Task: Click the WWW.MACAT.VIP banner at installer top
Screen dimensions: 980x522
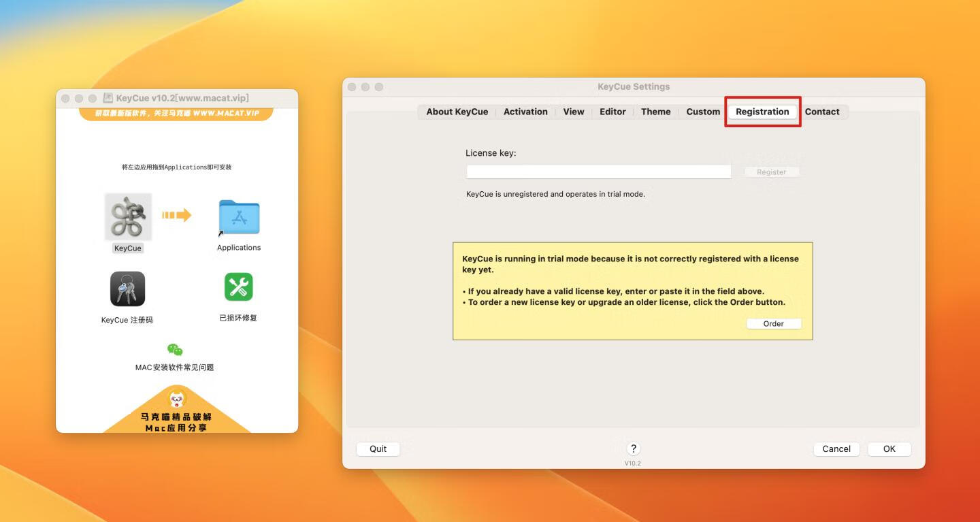Action: click(x=177, y=114)
